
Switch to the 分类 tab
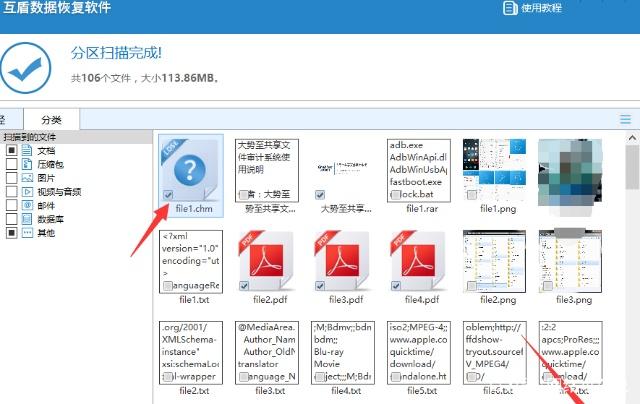[x=51, y=120]
